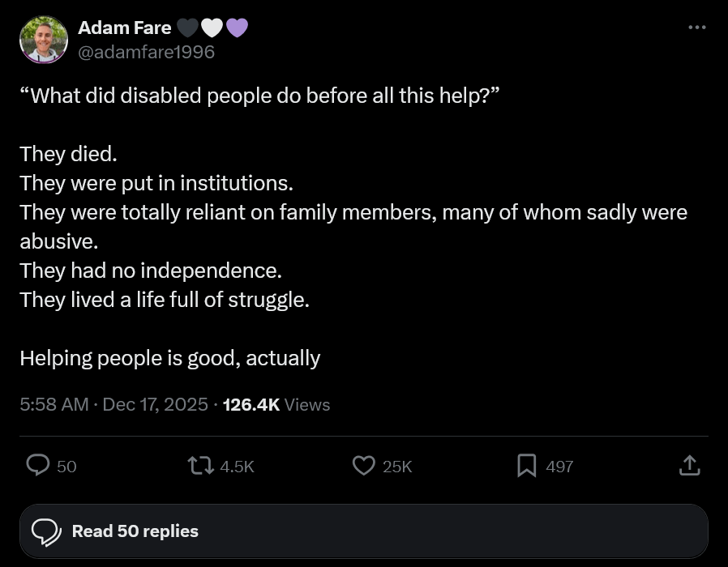Like the tweet using the heart icon
728x567 pixels.
click(364, 465)
